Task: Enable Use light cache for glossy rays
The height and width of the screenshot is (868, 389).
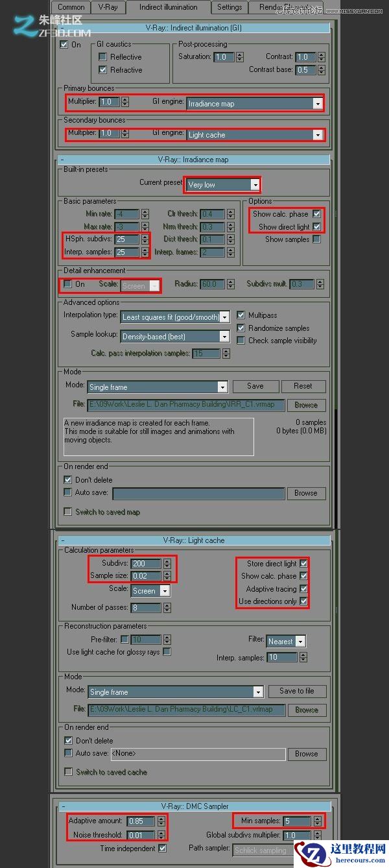Action: click(167, 652)
